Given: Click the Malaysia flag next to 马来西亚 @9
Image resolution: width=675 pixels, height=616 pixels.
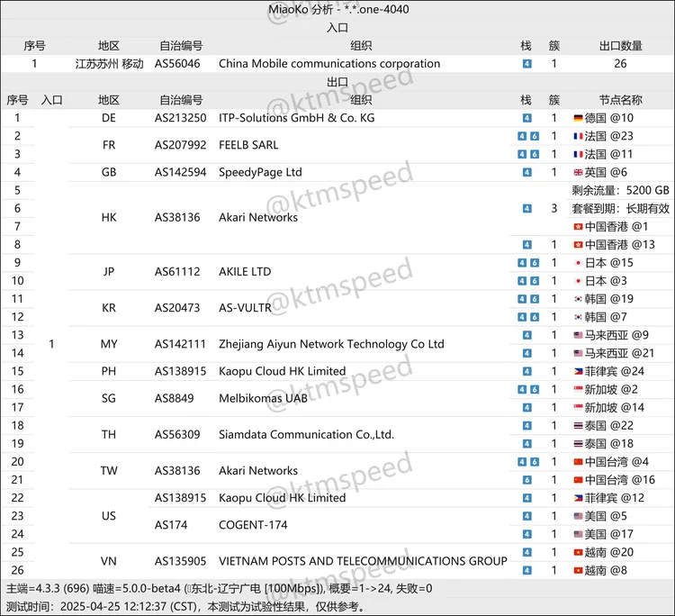Looking at the screenshot, I should (x=579, y=335).
